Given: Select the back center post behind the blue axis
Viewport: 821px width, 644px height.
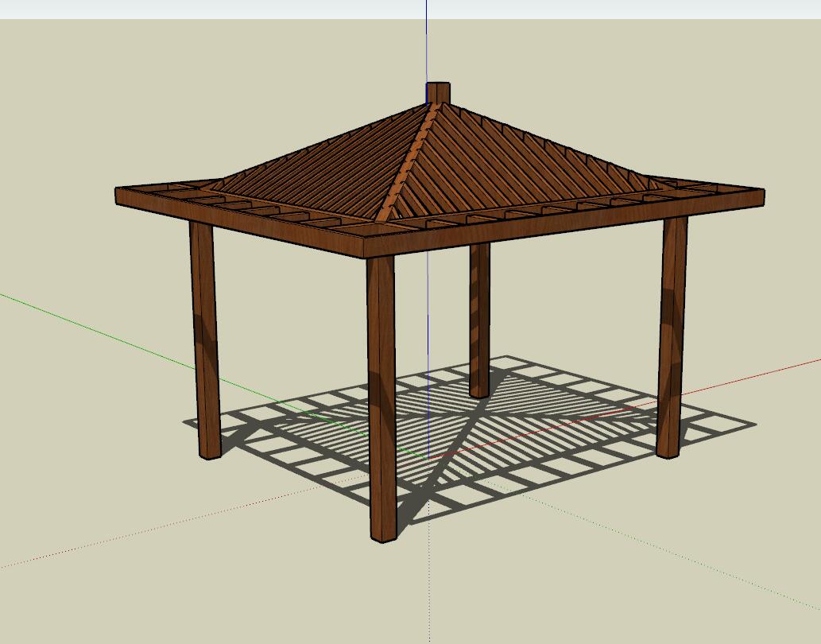Looking at the screenshot, I should tap(479, 320).
